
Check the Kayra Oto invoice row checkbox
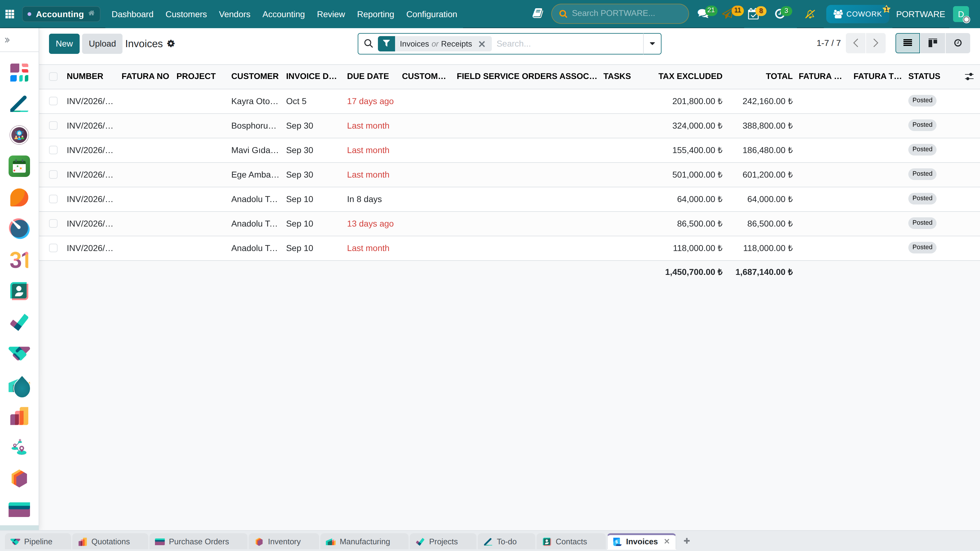[53, 101]
